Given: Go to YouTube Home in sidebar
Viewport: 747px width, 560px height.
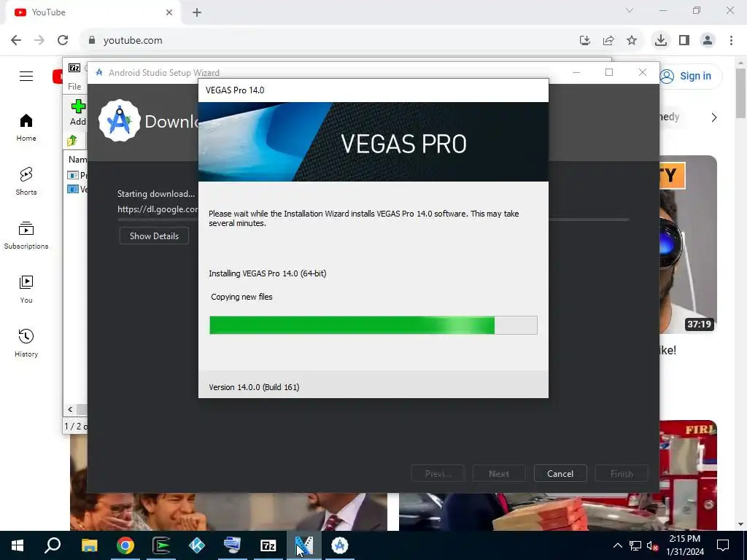Looking at the screenshot, I should tap(26, 128).
